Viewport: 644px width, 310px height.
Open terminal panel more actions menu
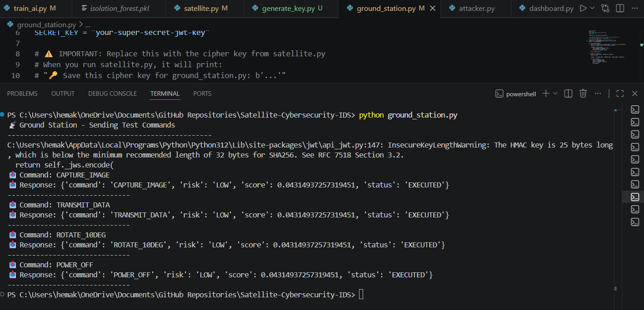(x=597, y=93)
